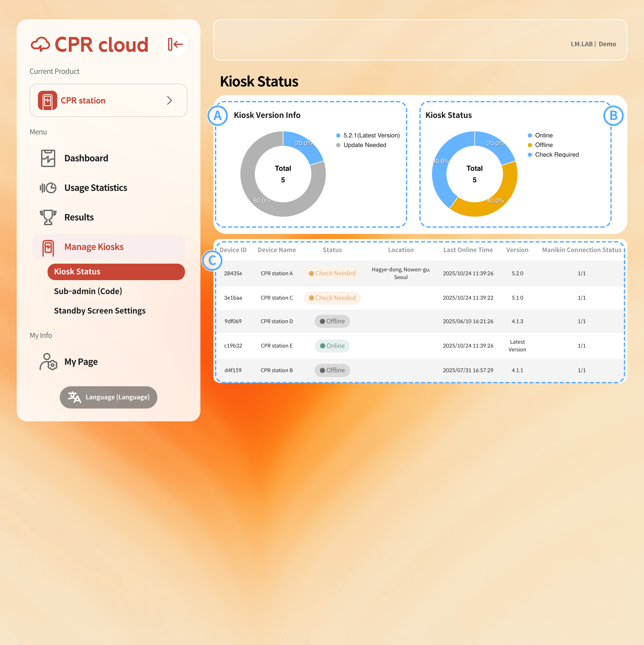
Task: Collapse the sidebar with arrow icon
Action: 175,44
